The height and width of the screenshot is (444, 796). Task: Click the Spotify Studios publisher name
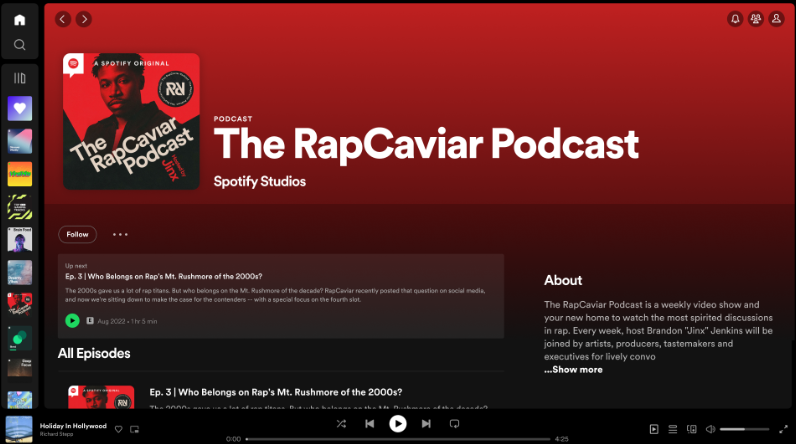tap(259, 182)
